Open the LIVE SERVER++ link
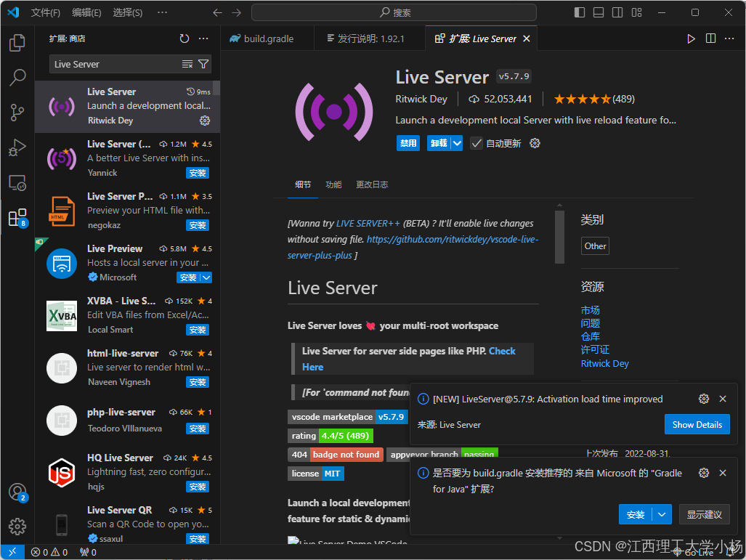Screen dimensions: 746x560 [x=368, y=223]
